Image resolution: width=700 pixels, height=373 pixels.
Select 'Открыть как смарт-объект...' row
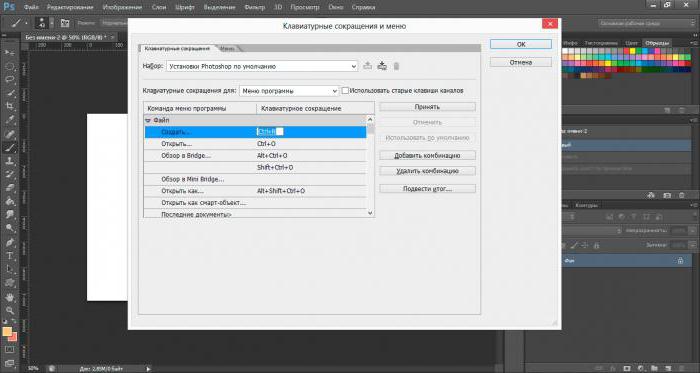pyautogui.click(x=255, y=203)
